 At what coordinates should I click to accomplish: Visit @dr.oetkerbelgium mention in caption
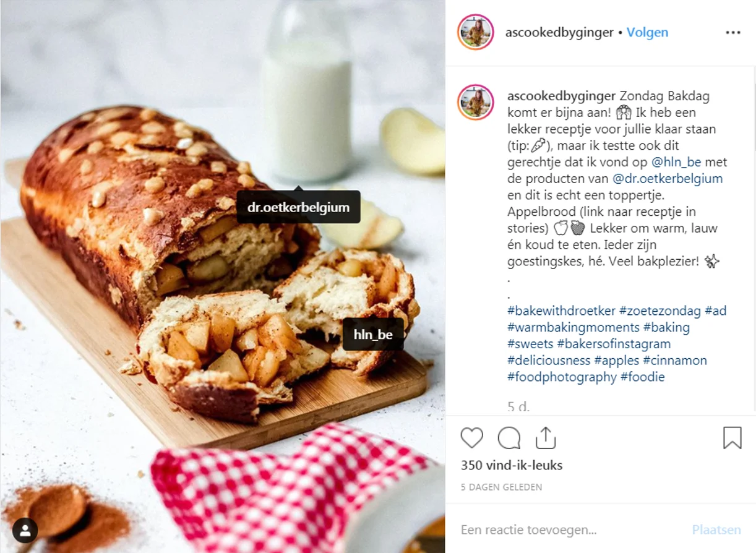click(x=668, y=179)
